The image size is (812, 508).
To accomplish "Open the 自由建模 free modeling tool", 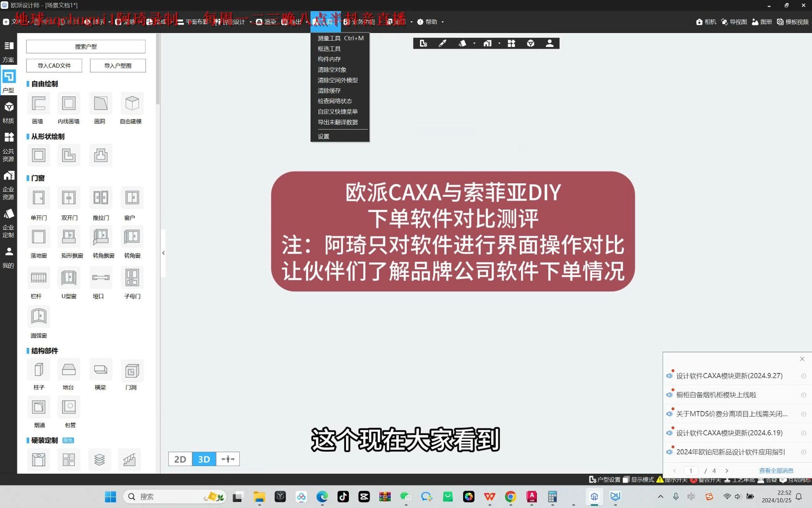I will [x=132, y=104].
